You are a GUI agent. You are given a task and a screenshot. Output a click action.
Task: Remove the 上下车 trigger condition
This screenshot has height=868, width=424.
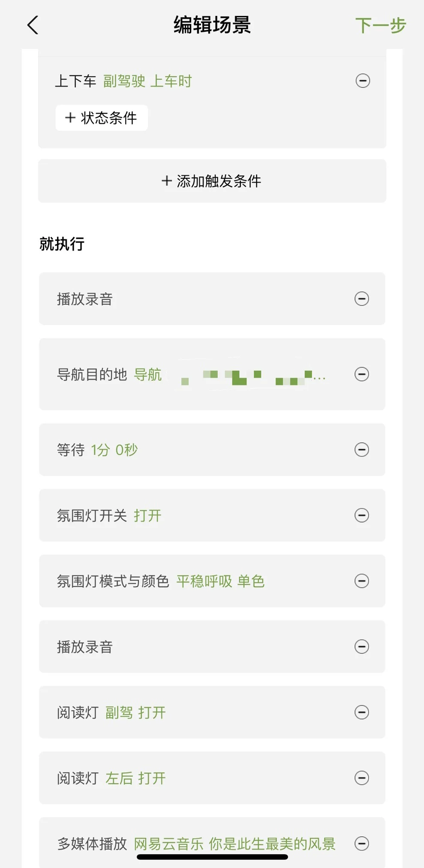[x=363, y=81]
